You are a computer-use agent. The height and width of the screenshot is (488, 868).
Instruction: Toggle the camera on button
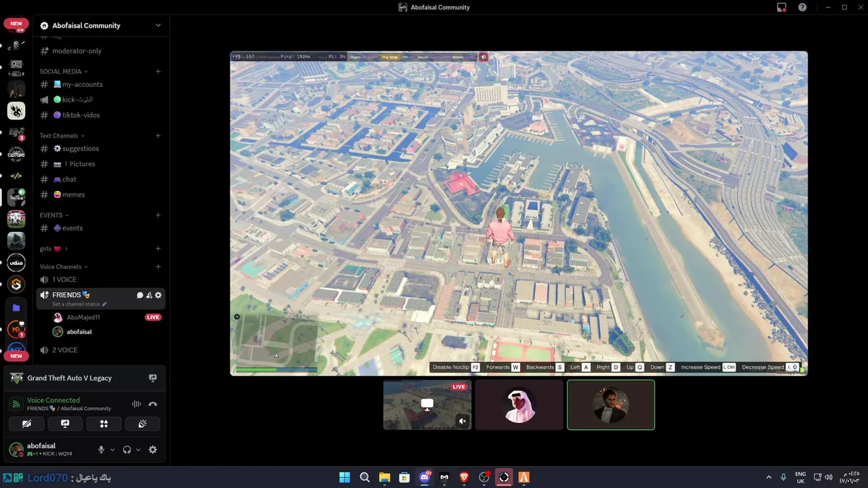26,424
